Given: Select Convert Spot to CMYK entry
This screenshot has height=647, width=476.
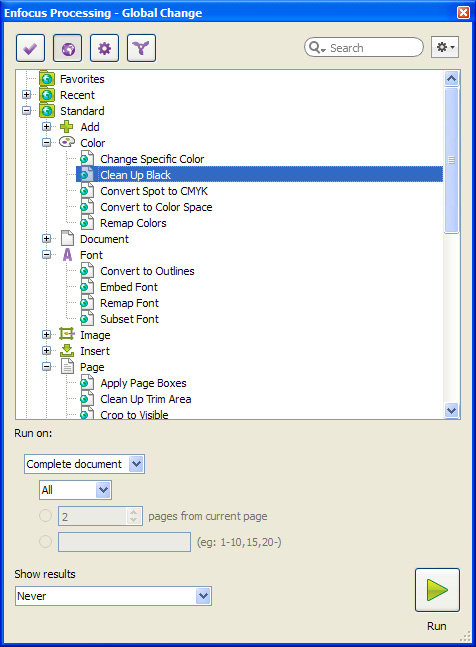Looking at the screenshot, I should (x=154, y=191).
